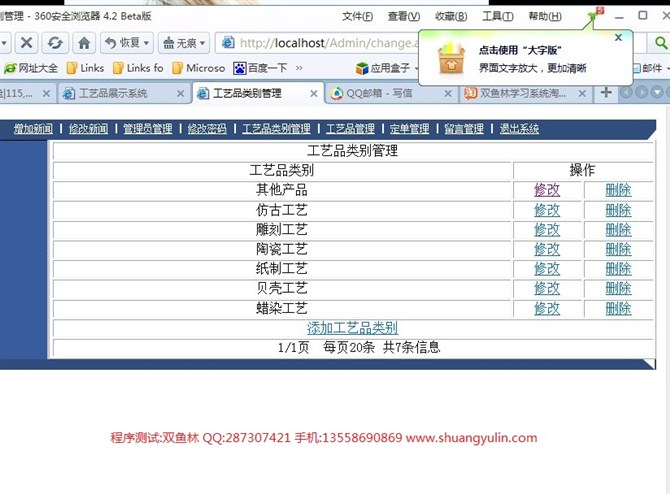670x494 pixels.
Task: Open the 收藏(B) menu
Action: 451,16
